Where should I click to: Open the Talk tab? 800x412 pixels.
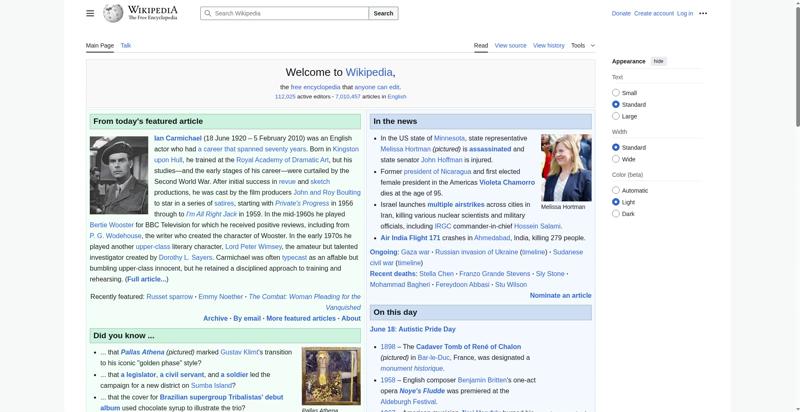126,45
